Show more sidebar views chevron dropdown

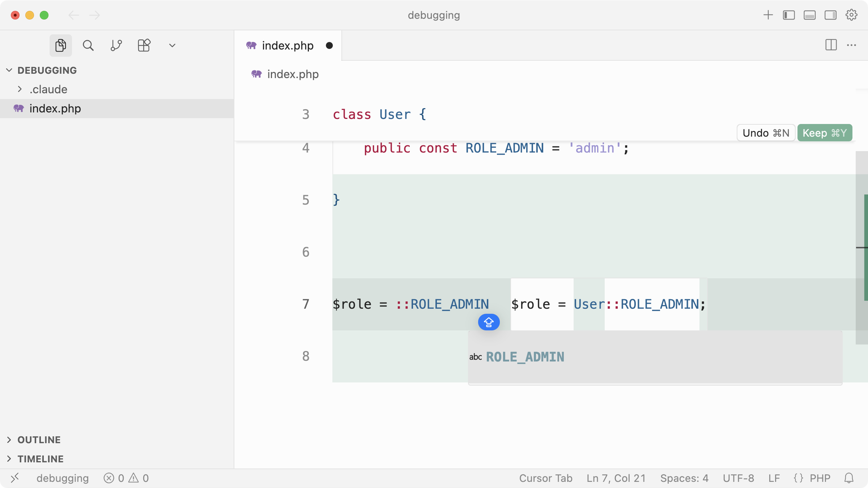coord(172,46)
